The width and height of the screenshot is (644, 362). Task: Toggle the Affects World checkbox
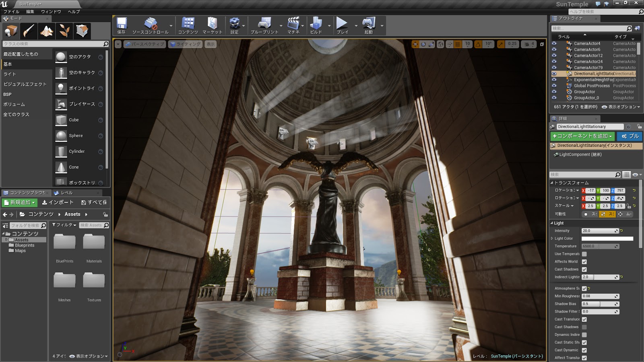(584, 261)
